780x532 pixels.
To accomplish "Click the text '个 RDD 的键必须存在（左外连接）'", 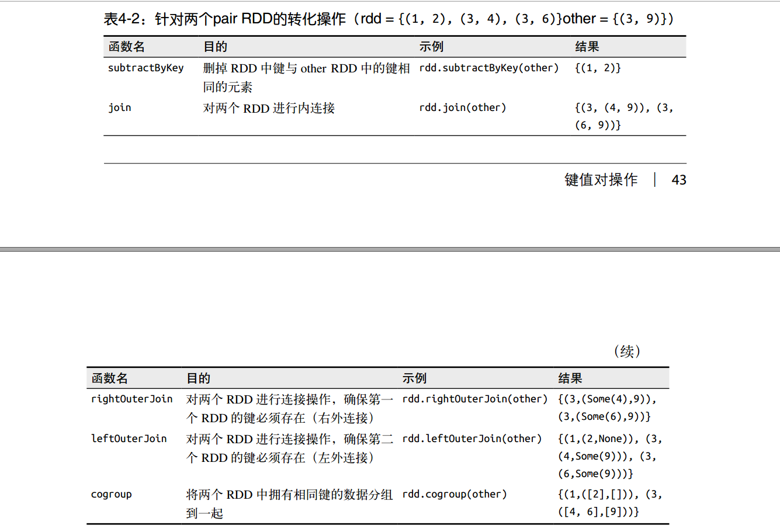I will tap(280, 458).
